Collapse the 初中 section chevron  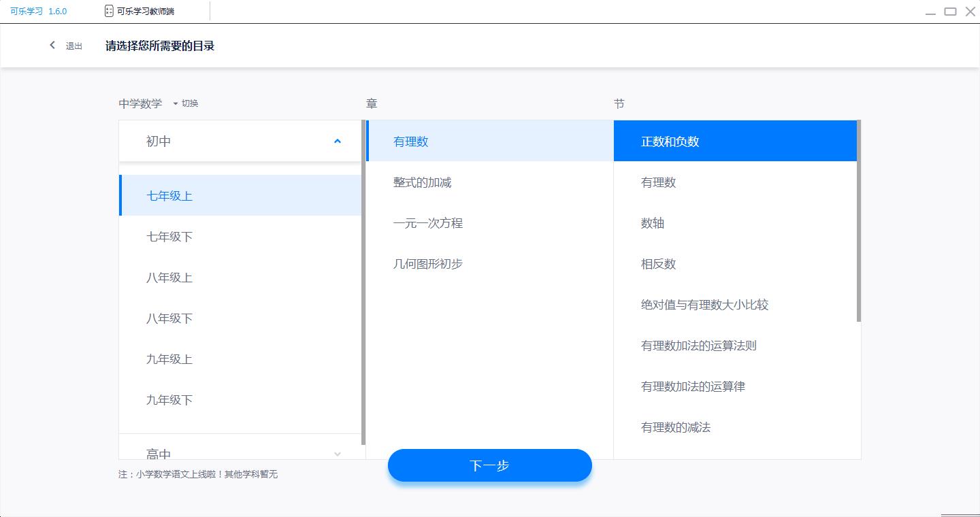point(337,141)
